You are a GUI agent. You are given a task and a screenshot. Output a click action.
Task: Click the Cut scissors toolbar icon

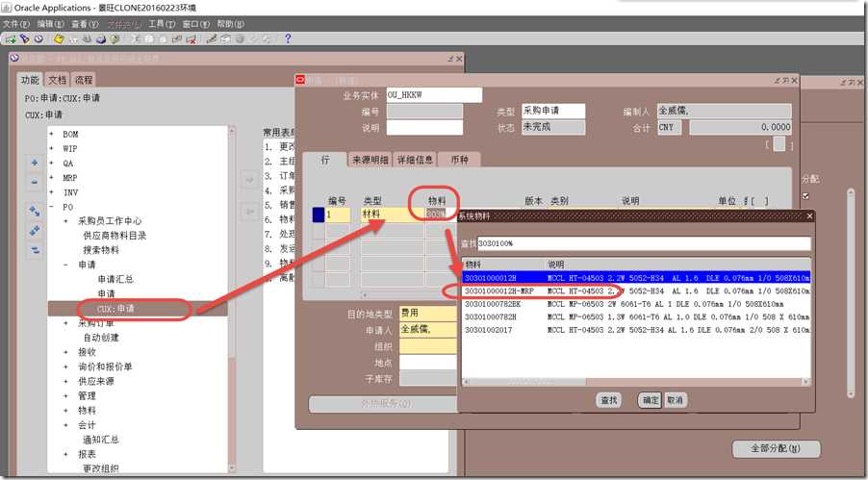tap(136, 38)
